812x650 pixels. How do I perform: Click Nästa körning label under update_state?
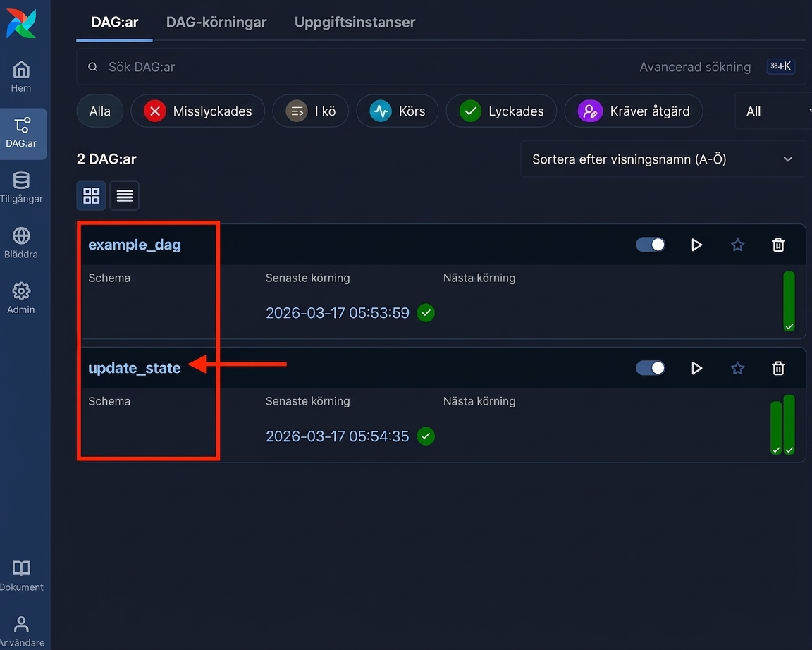coord(479,401)
